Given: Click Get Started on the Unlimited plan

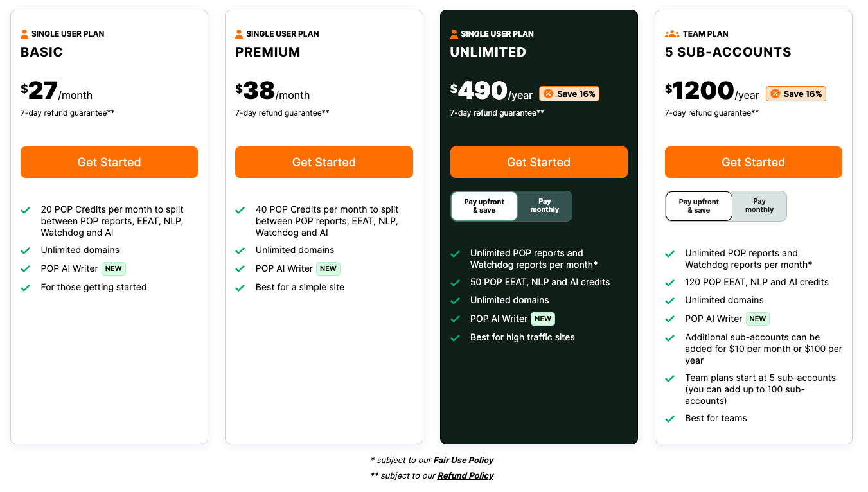Looking at the screenshot, I should click(x=538, y=162).
